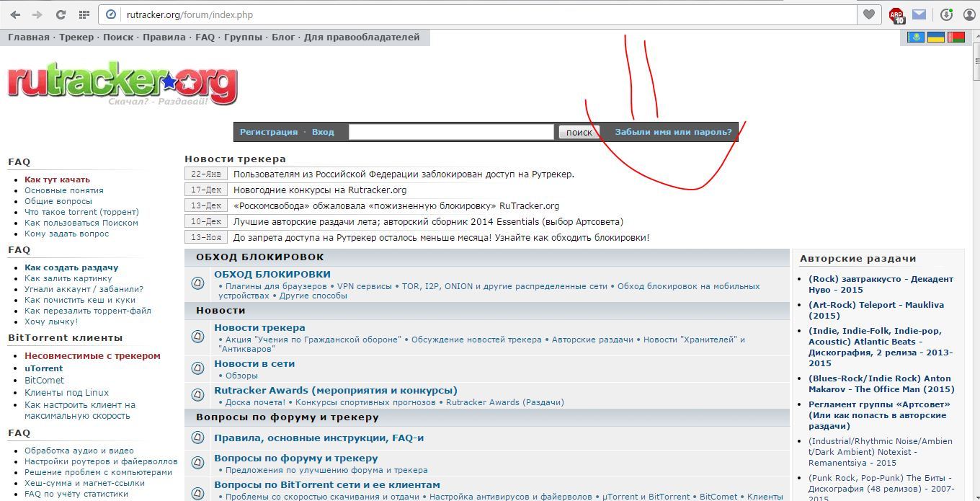Open Трекер in the top navigation
This screenshot has height=501, width=980.
(76, 37)
